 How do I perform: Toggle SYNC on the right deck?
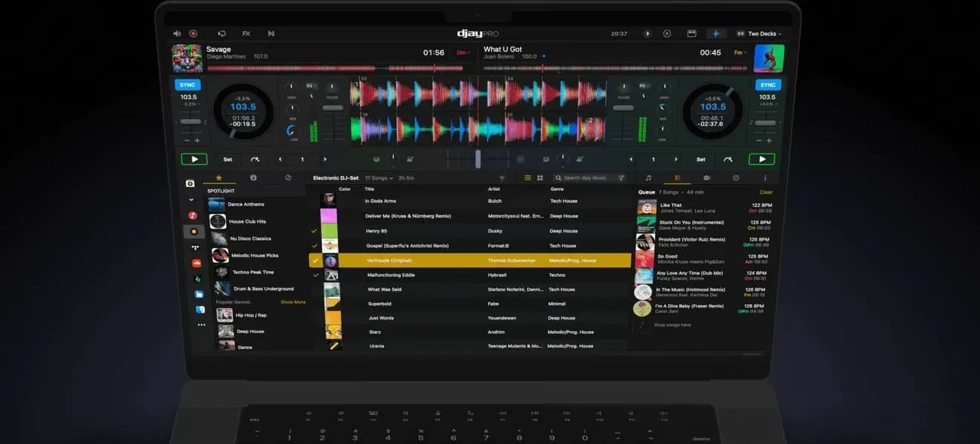click(x=768, y=85)
